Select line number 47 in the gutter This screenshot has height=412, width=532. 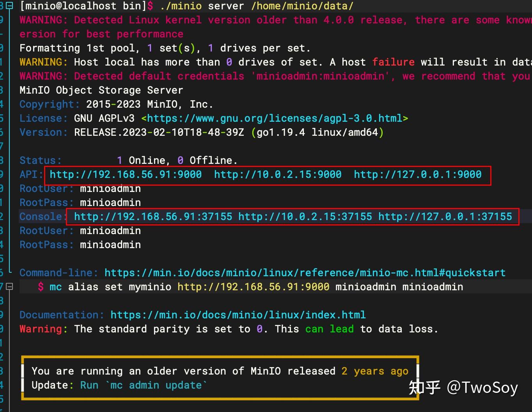[x=1, y=286]
